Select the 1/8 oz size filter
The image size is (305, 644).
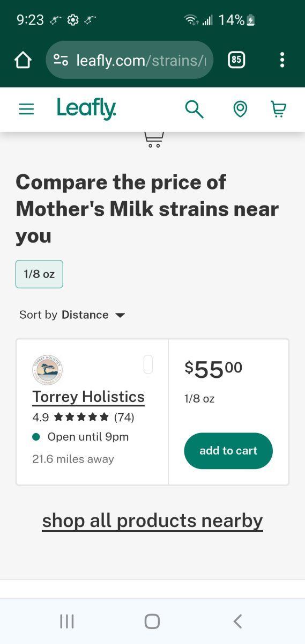click(39, 274)
